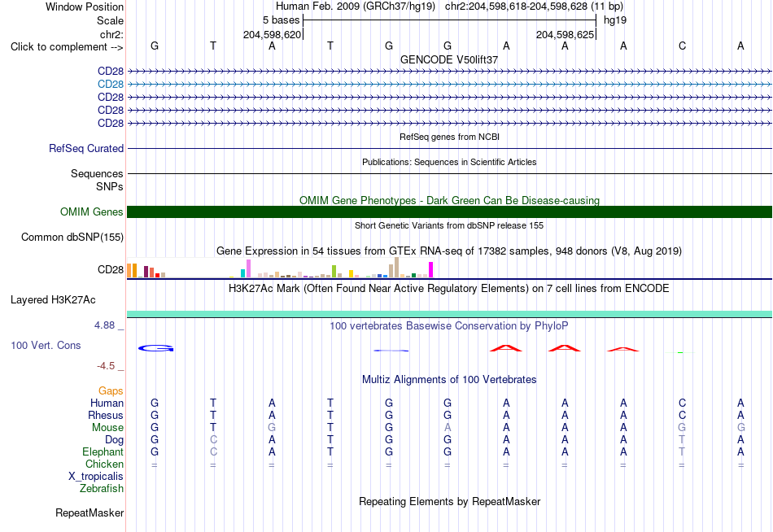Viewport: 773px width, 532px height.
Task: Click the Window Position label
Action: (x=85, y=7)
